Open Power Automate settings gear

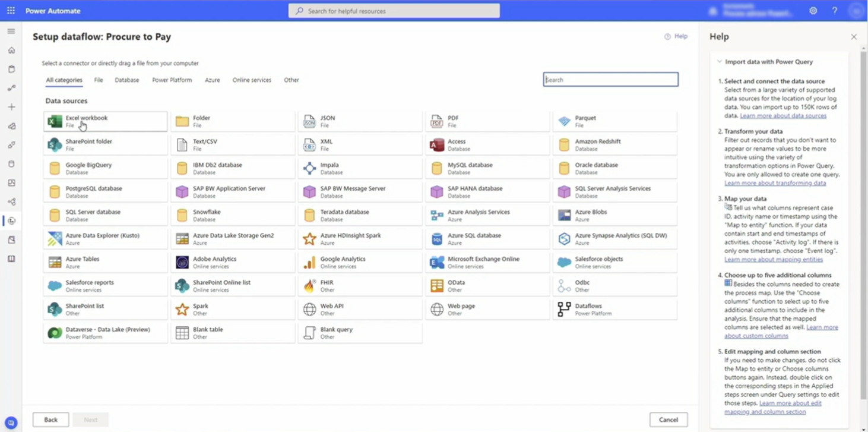click(x=813, y=10)
